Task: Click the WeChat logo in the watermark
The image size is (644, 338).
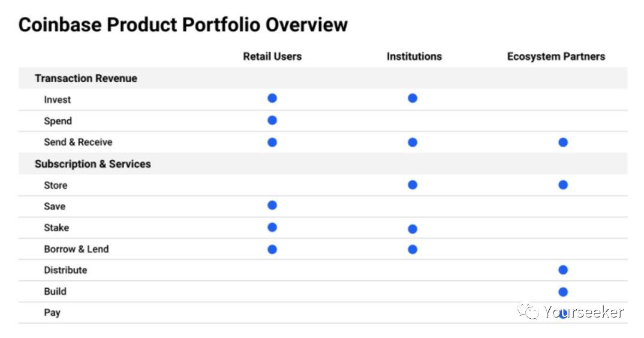Action: click(x=528, y=311)
